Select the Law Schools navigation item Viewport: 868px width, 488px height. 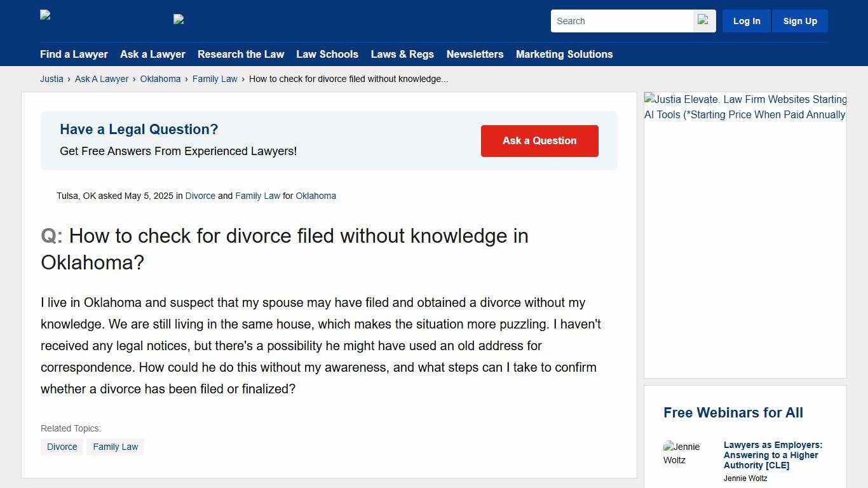point(327,55)
